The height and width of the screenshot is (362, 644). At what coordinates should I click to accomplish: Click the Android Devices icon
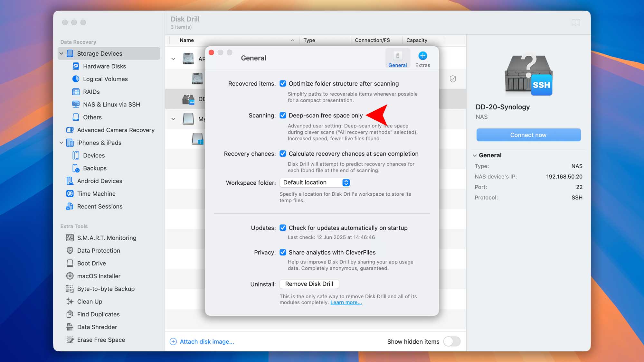(70, 181)
